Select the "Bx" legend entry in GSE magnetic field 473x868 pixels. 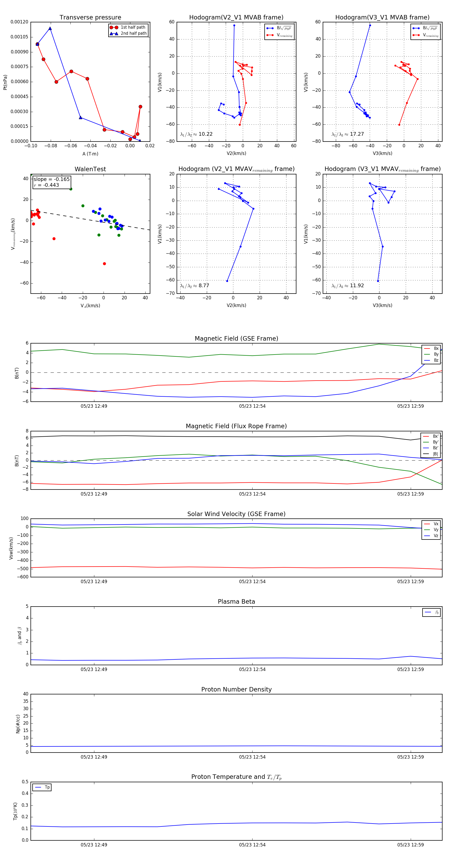pos(431,349)
